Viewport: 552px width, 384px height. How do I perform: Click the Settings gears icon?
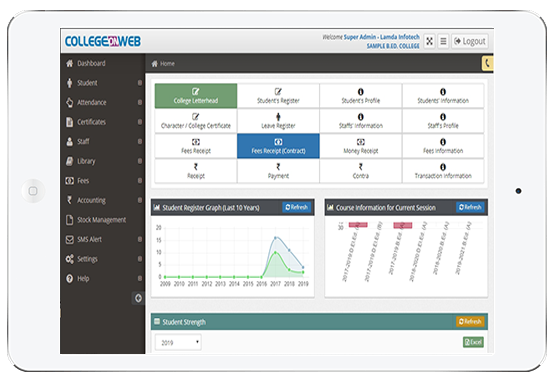click(x=69, y=259)
